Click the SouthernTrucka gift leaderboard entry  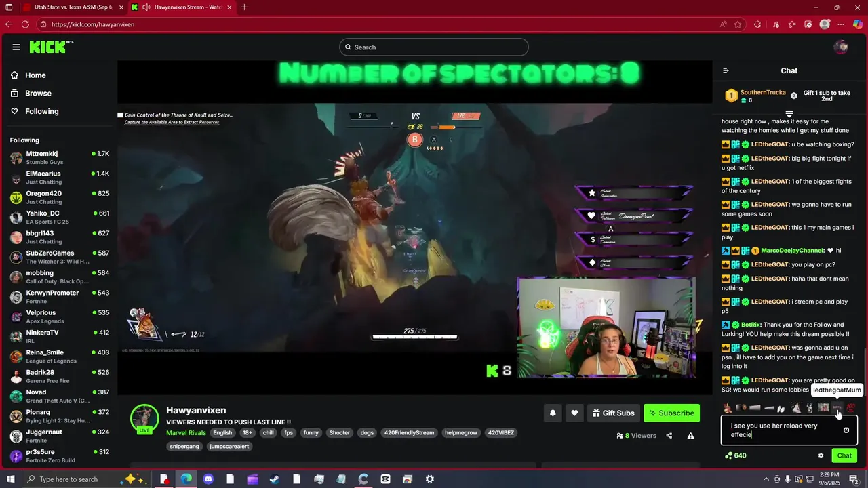tap(756, 96)
